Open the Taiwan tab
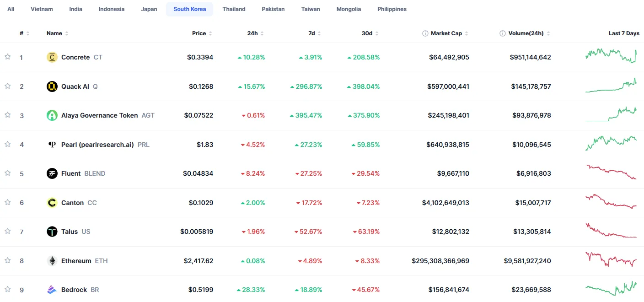This screenshot has width=644, height=302. pos(311,9)
